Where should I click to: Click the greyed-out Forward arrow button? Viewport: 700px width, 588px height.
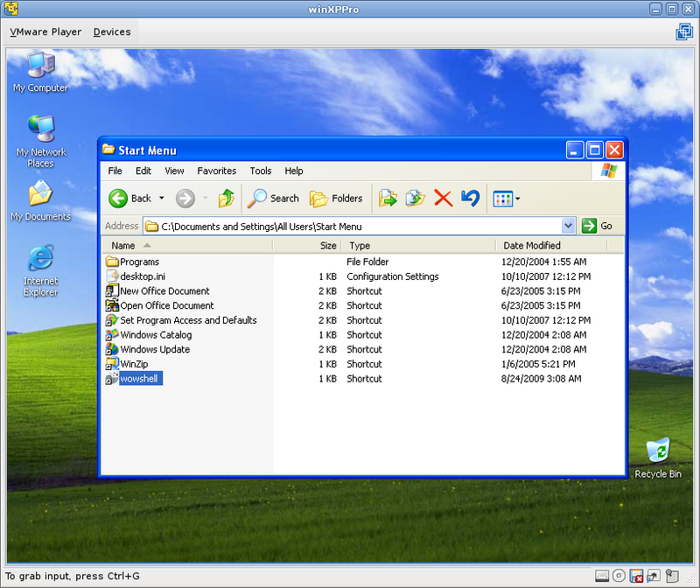(x=185, y=199)
